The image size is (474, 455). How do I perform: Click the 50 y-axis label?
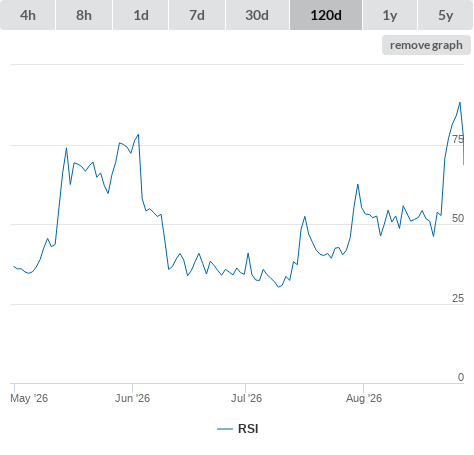click(458, 219)
